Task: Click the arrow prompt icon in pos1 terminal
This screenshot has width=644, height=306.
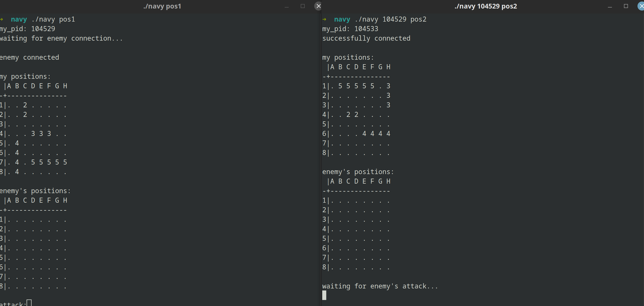Action: (x=2, y=19)
